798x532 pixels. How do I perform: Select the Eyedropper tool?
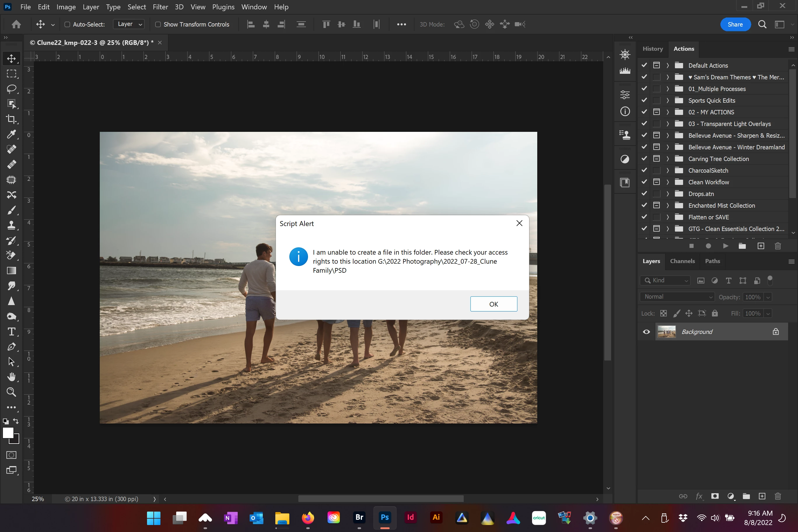pos(11,134)
